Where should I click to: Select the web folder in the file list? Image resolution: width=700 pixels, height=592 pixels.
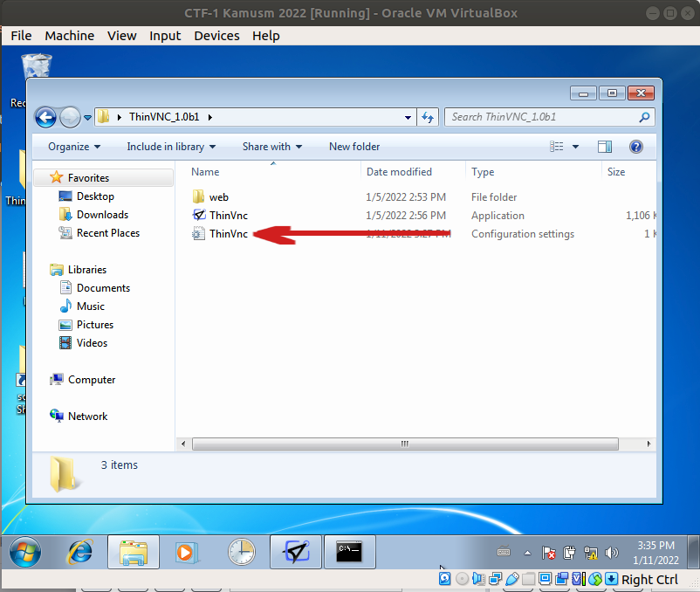click(x=219, y=196)
